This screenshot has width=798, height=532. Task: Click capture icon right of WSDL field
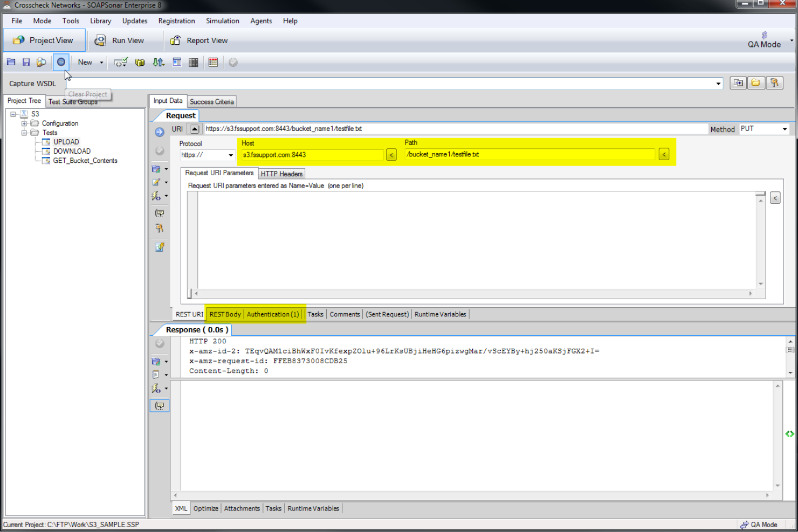[x=738, y=83]
